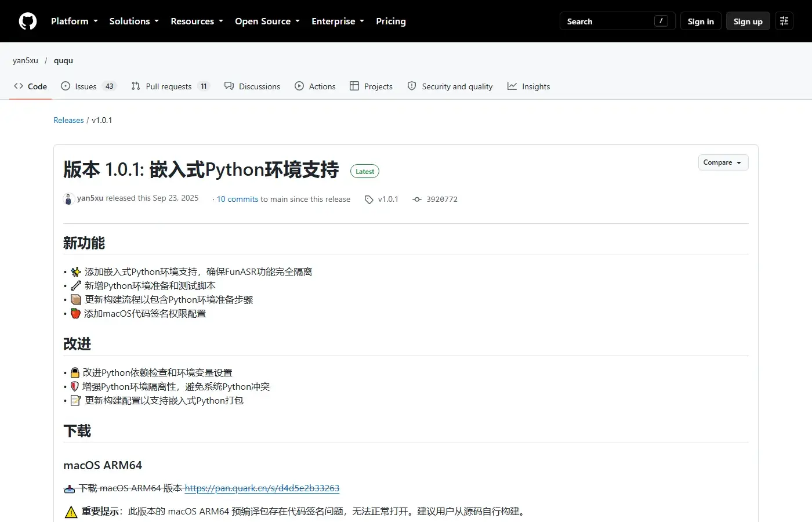Viewport: 812px width, 522px height.
Task: Click the Pull requests count badge 11
Action: point(204,86)
